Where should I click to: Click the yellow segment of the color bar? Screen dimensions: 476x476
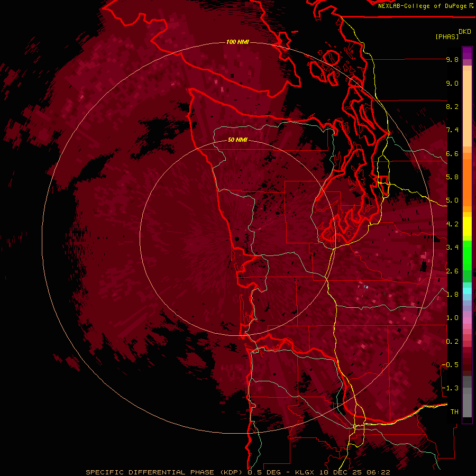tap(467, 226)
